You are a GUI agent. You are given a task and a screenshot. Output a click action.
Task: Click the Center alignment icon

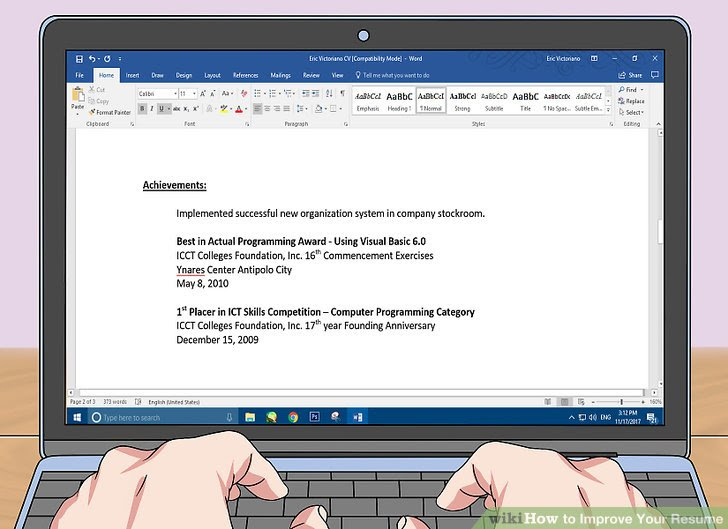(x=267, y=109)
